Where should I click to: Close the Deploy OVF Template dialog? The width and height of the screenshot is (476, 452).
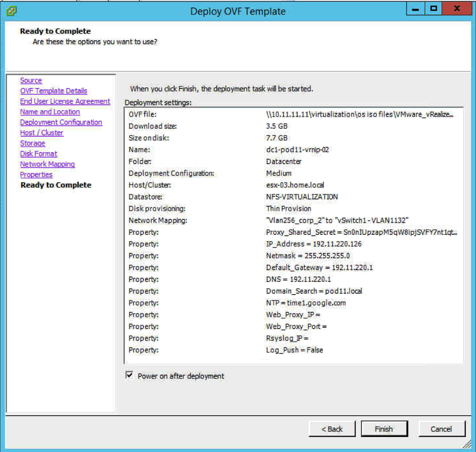tap(457, 9)
